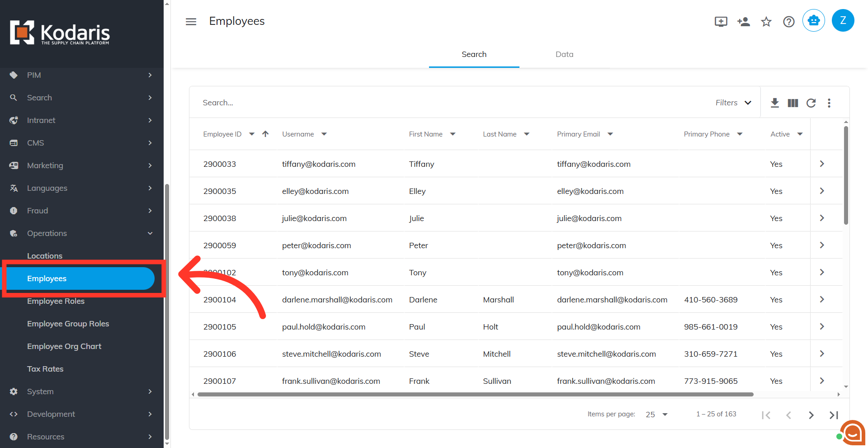Focus the Search... input field
This screenshot has width=868, height=448.
(452, 103)
